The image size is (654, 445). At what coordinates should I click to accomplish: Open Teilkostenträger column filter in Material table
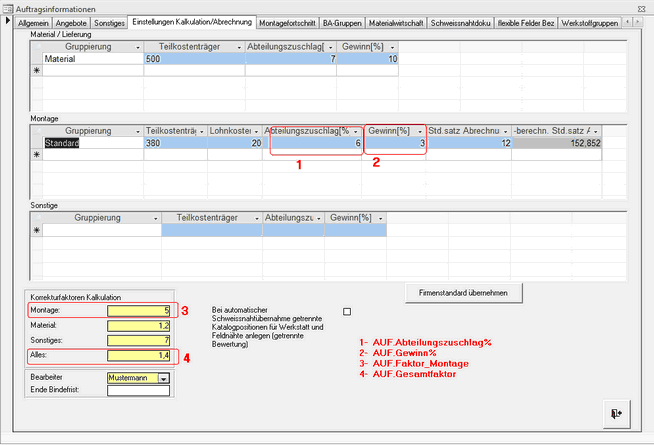tap(236, 47)
